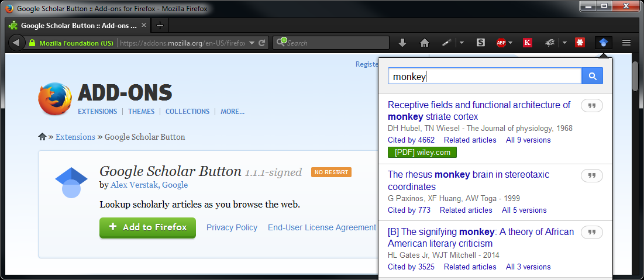
Task: Open The signifying monkey article link
Action: point(481,238)
